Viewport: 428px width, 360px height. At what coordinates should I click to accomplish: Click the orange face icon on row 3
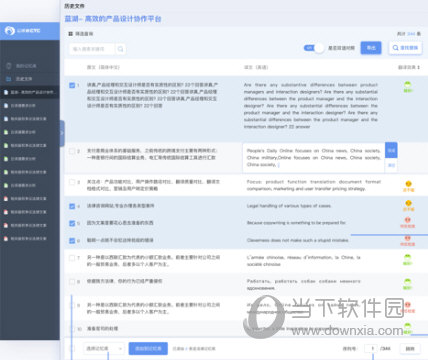[408, 184]
